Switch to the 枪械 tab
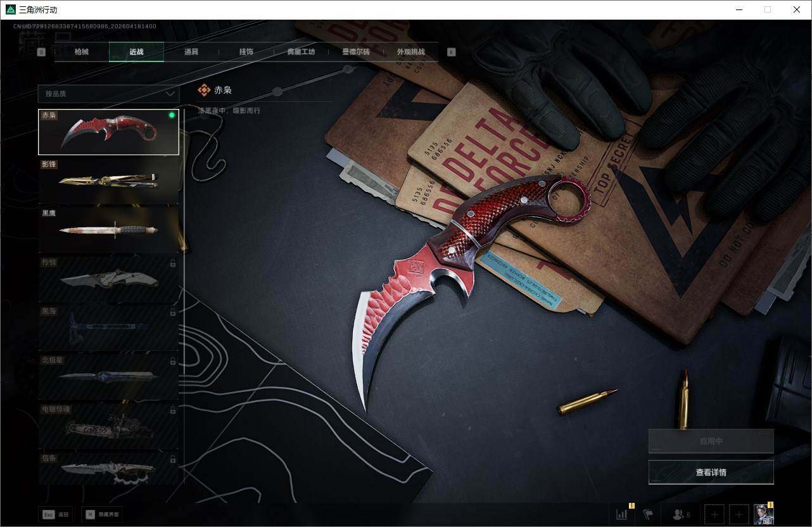The width and height of the screenshot is (812, 527). 82,52
